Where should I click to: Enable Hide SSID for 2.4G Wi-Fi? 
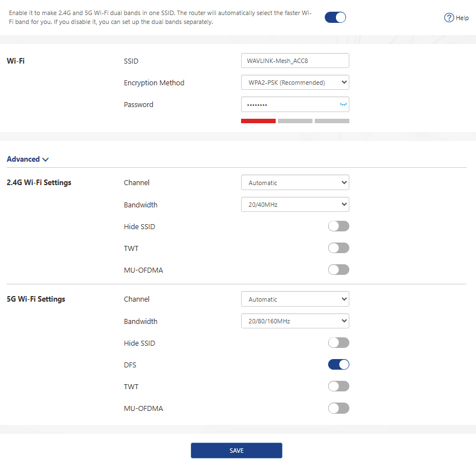(x=338, y=226)
